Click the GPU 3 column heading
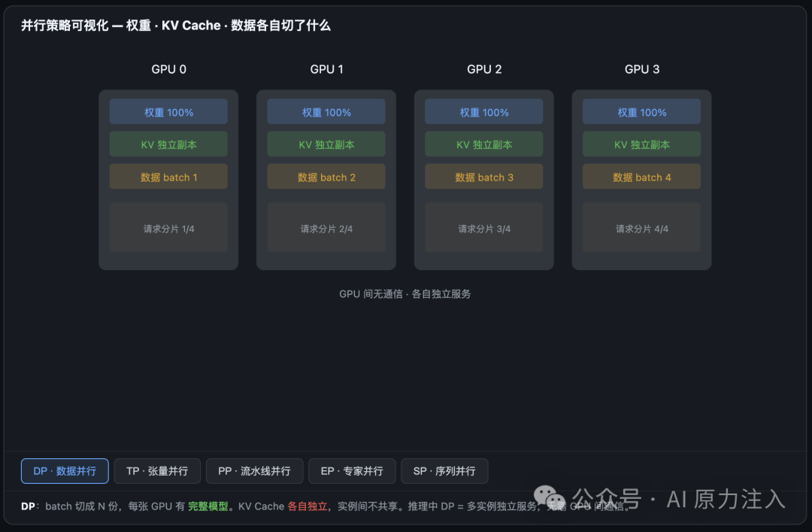The width and height of the screenshot is (812, 532). click(641, 69)
